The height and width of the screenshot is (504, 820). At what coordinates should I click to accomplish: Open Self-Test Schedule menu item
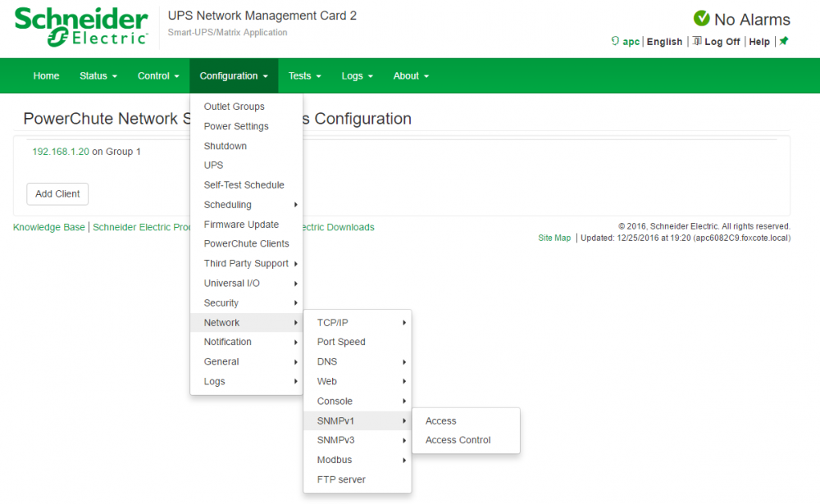pos(246,185)
